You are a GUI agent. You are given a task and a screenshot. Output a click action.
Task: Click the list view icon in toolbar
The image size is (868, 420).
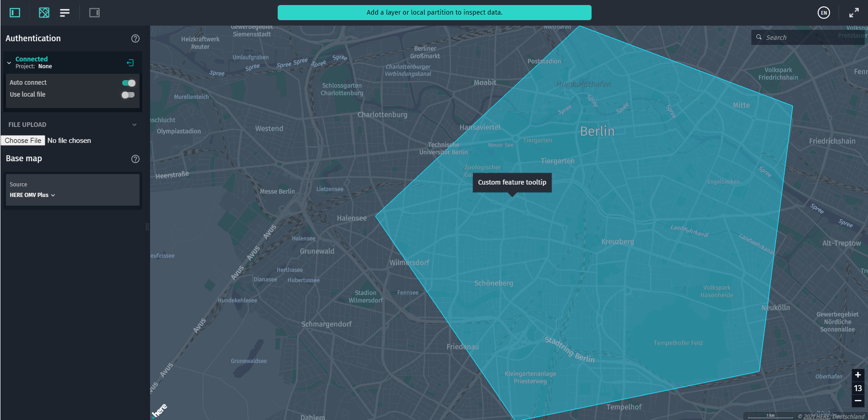pyautogui.click(x=65, y=12)
